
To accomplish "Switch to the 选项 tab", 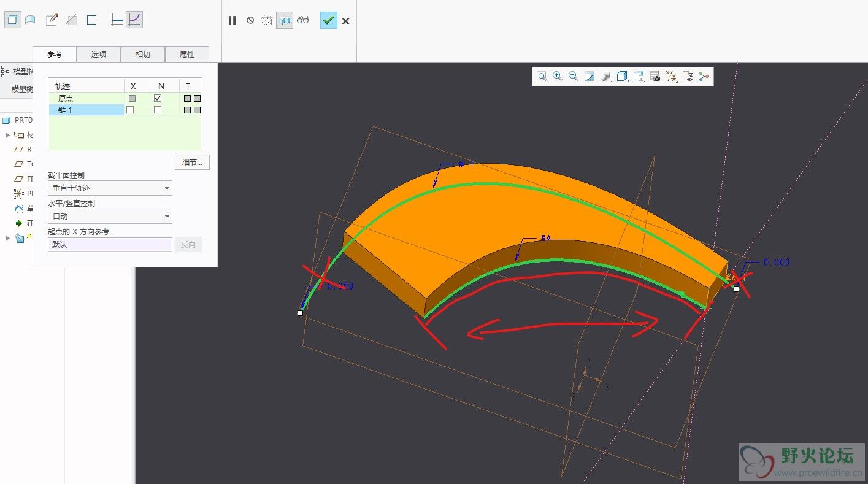I will [x=99, y=54].
